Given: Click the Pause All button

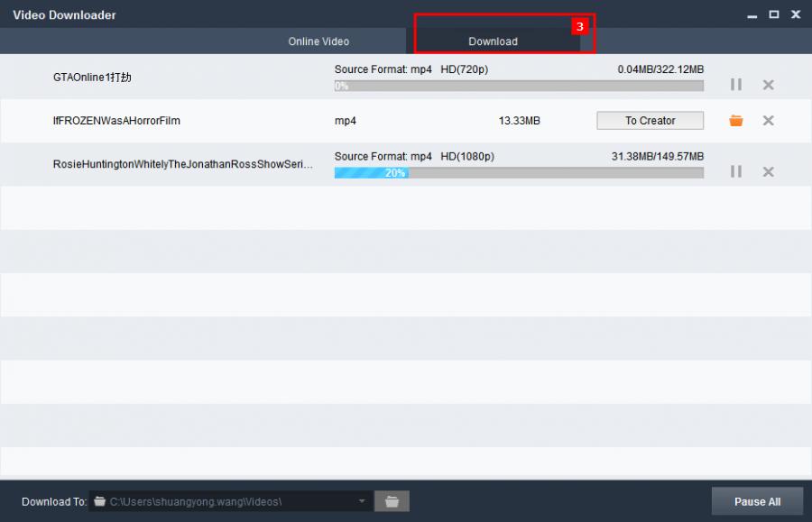Looking at the screenshot, I should [x=757, y=501].
